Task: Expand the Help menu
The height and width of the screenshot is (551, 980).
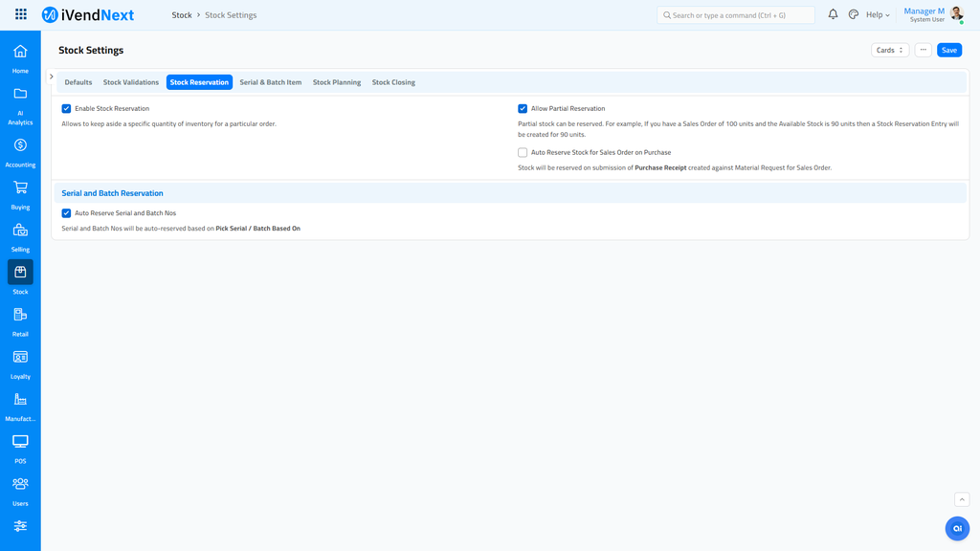Action: (878, 15)
